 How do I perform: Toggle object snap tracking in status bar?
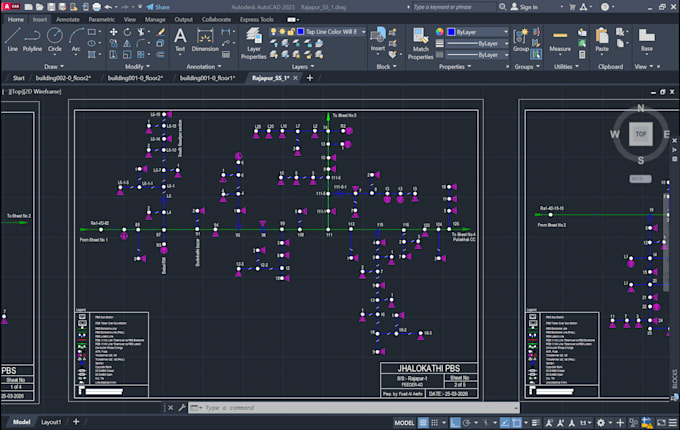505,422
